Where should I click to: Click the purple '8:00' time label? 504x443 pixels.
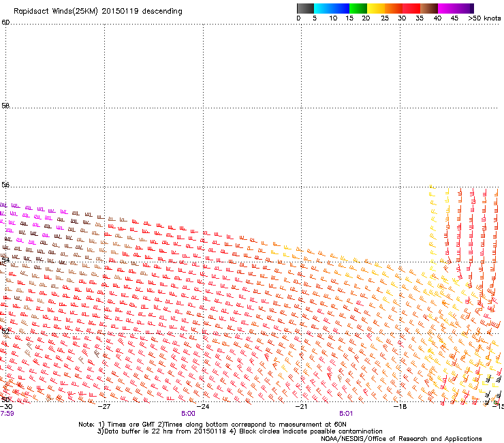[188, 414]
